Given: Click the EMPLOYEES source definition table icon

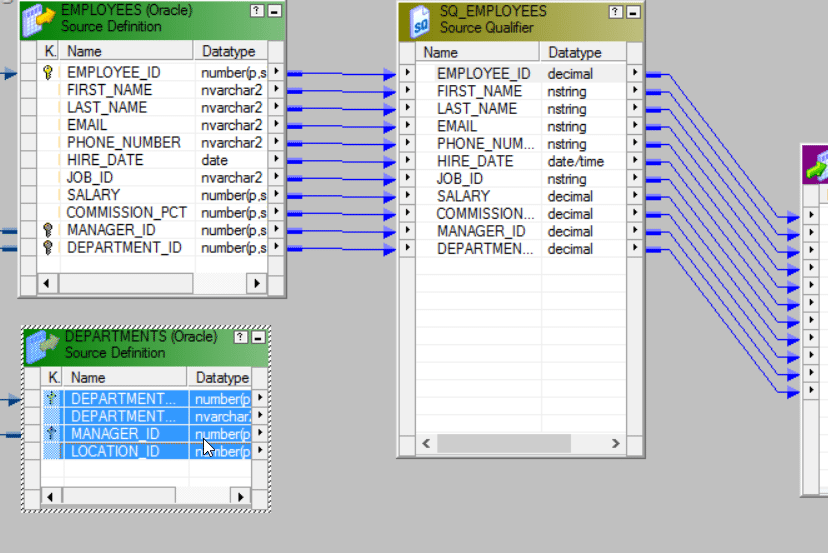Looking at the screenshot, I should 38,20.
